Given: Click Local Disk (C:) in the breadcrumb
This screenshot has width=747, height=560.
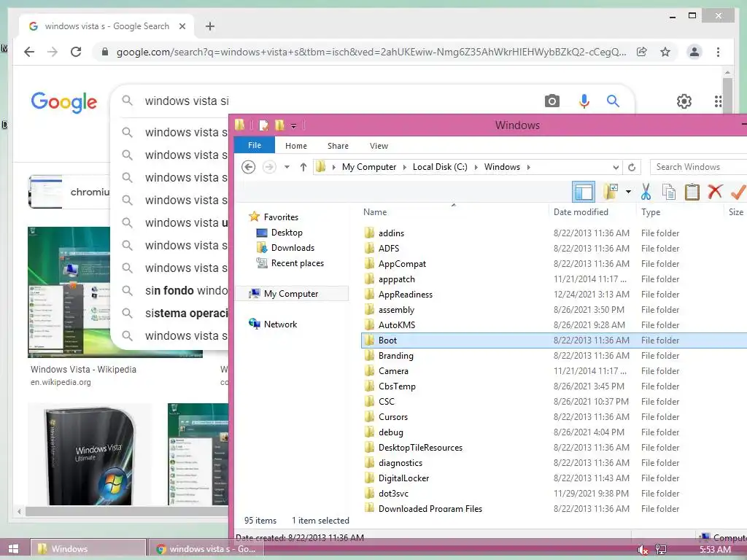Looking at the screenshot, I should pyautogui.click(x=440, y=167).
